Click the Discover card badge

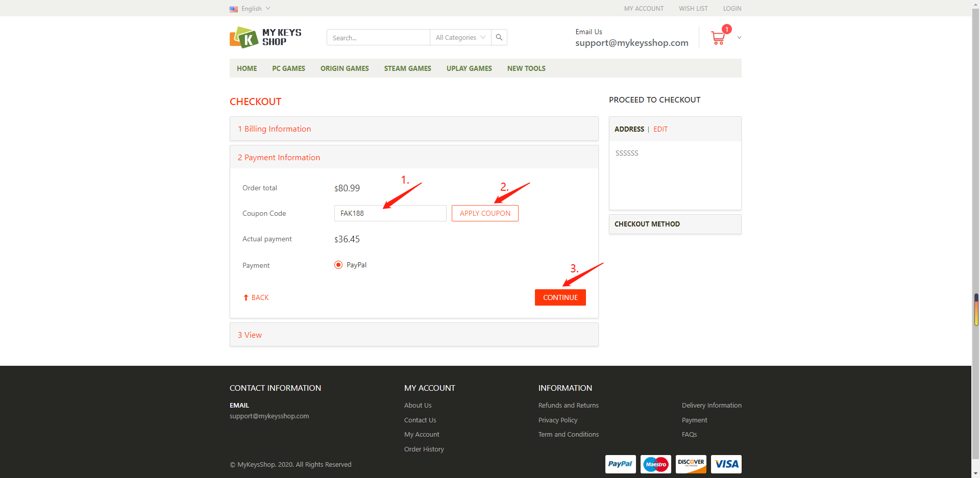[x=691, y=464]
